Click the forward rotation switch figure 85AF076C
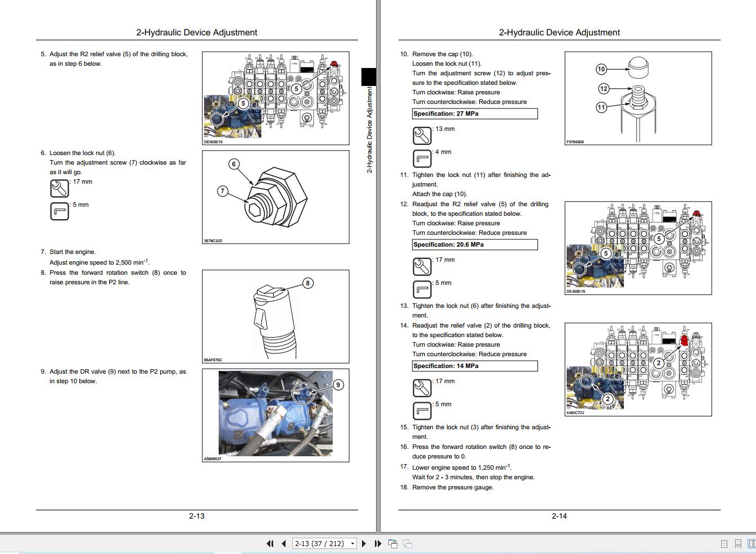This screenshot has width=756, height=554. click(x=275, y=316)
